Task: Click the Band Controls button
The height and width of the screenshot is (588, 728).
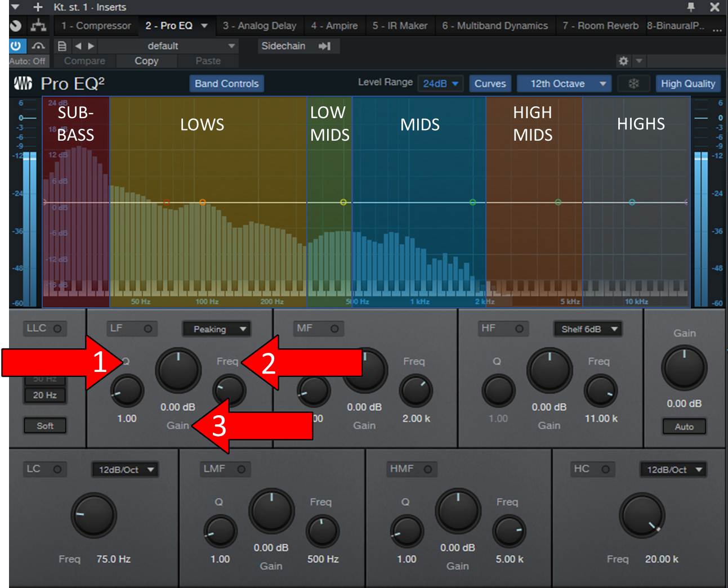Action: click(x=227, y=84)
